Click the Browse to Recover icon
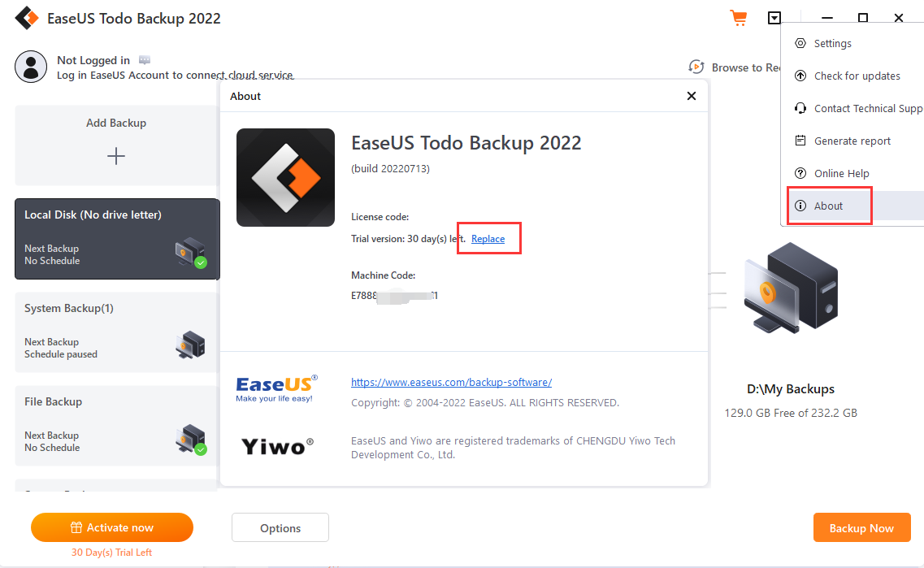The height and width of the screenshot is (568, 924). click(696, 67)
